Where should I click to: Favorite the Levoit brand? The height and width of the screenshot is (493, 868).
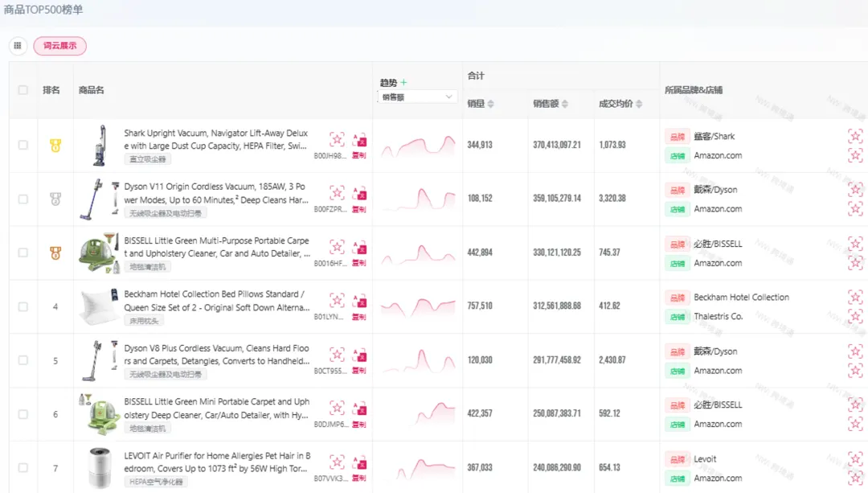click(855, 459)
